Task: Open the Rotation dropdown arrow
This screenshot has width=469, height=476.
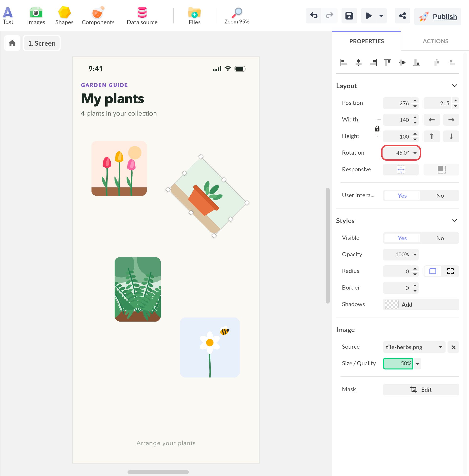Action: coord(415,153)
